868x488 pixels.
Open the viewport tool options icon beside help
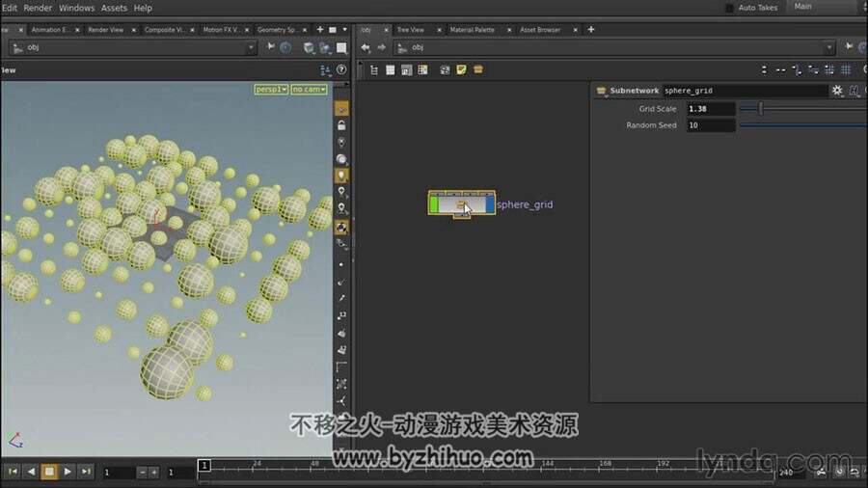[x=326, y=70]
